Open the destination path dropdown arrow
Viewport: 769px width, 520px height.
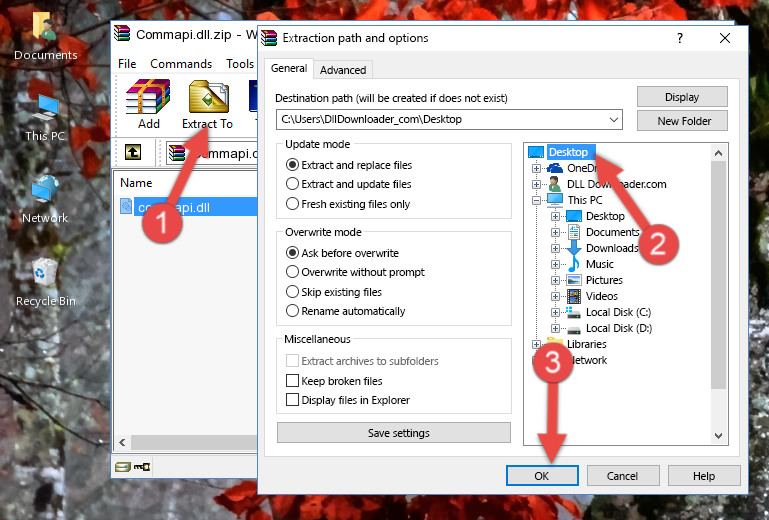click(x=614, y=119)
